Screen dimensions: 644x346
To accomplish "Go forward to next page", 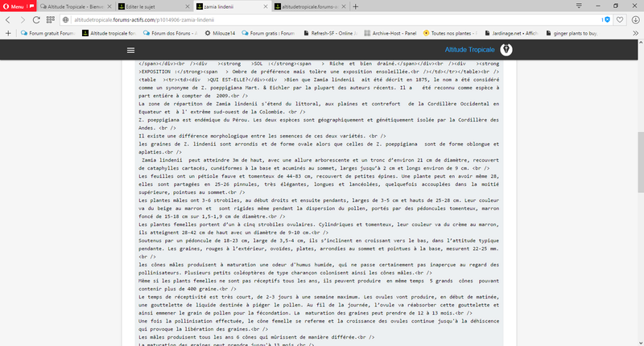I will click(x=23, y=19).
